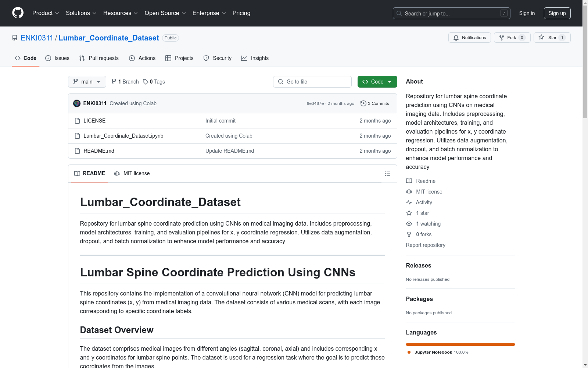Click Report repository
This screenshot has height=368, width=588.
426,245
